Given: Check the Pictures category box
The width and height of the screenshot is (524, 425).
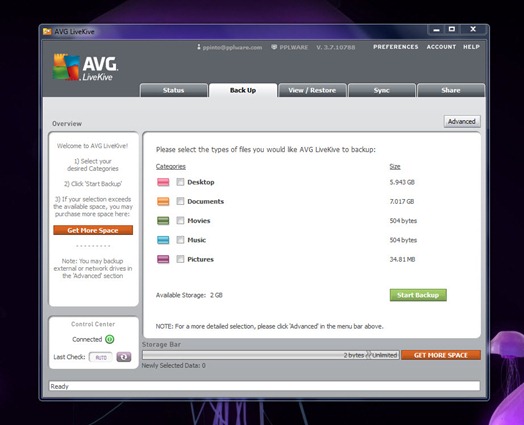Looking at the screenshot, I should click(x=180, y=259).
